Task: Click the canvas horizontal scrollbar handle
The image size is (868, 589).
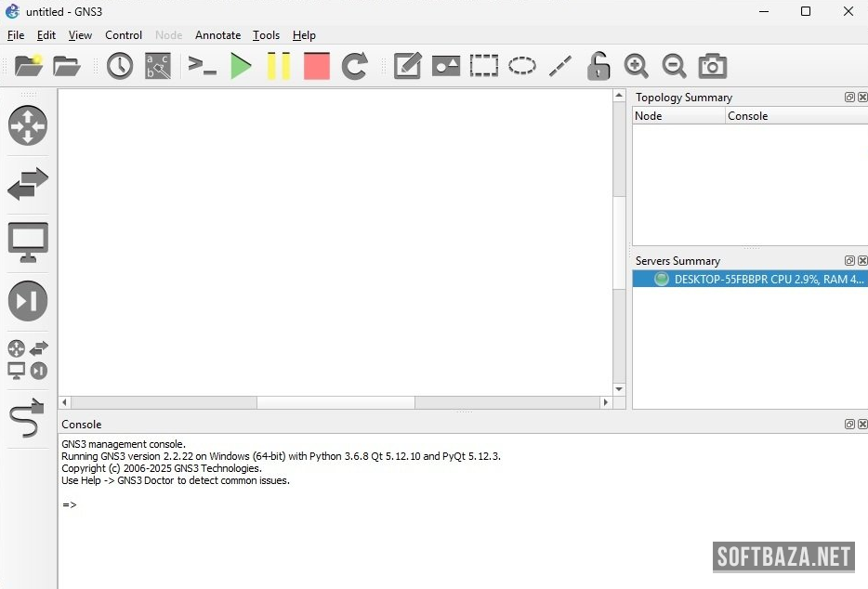Action: click(335, 402)
